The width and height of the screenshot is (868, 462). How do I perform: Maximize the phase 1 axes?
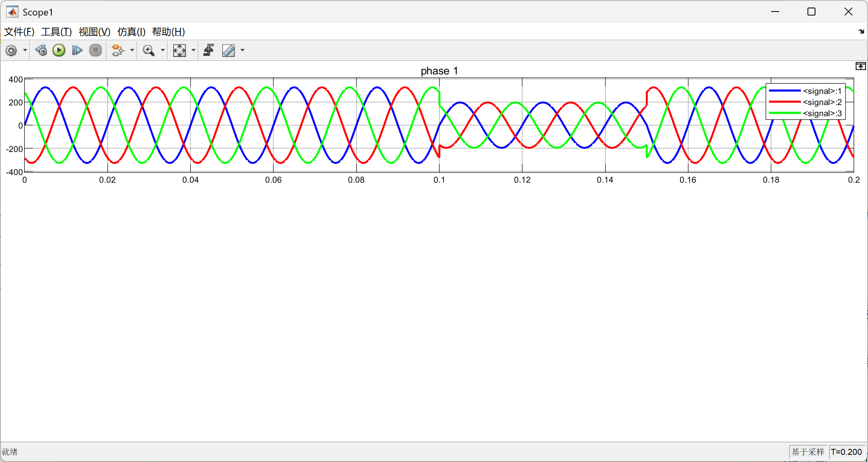(x=860, y=66)
